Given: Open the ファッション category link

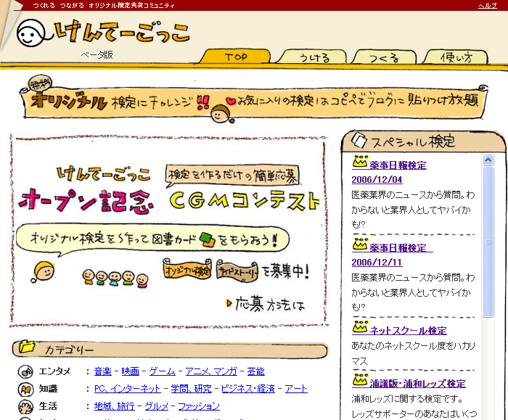Looking at the screenshot, I should pyautogui.click(x=199, y=406).
